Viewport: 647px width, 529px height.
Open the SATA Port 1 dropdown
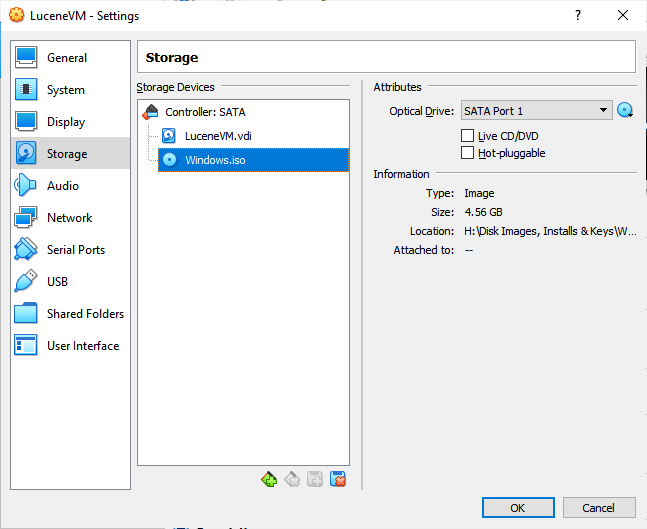click(x=536, y=111)
